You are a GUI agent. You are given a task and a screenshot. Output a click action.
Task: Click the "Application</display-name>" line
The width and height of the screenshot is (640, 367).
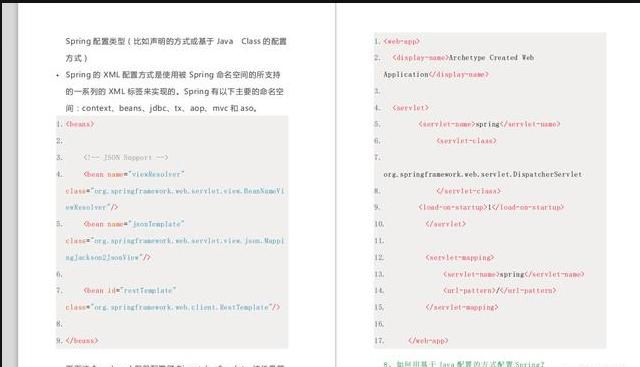(x=436, y=74)
